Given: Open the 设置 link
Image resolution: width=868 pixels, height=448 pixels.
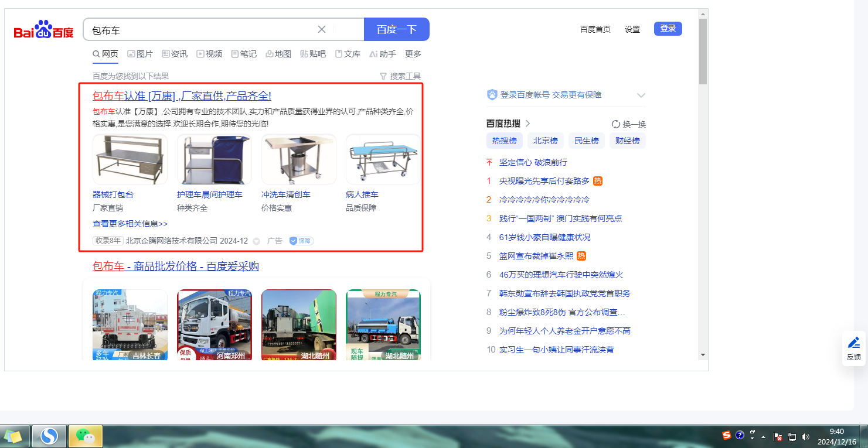Looking at the screenshot, I should [632, 29].
